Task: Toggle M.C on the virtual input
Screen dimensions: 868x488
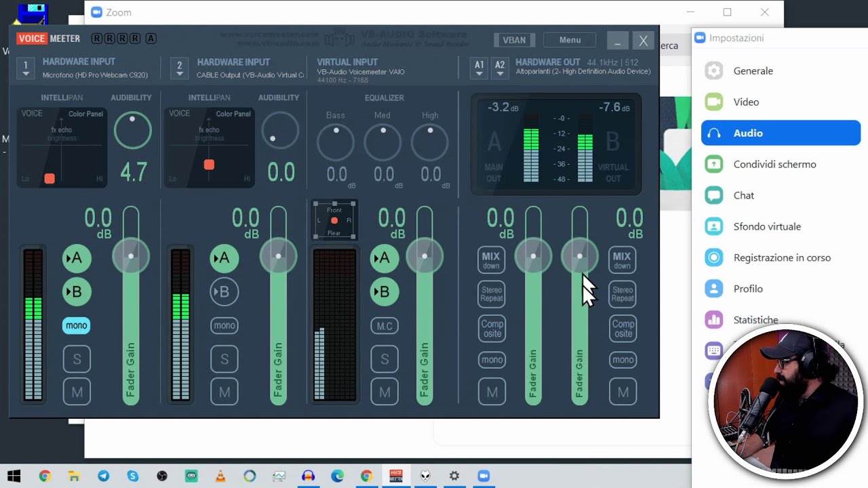Action: pos(384,326)
